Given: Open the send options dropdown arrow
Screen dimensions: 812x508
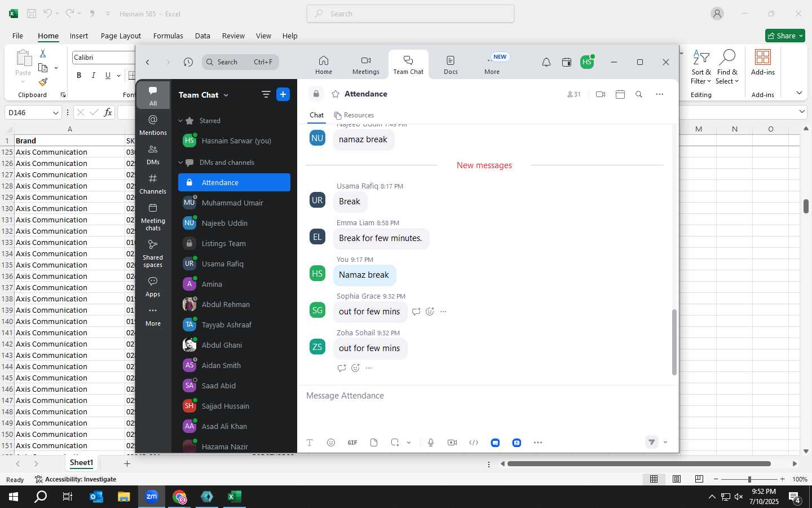Looking at the screenshot, I should [665, 443].
